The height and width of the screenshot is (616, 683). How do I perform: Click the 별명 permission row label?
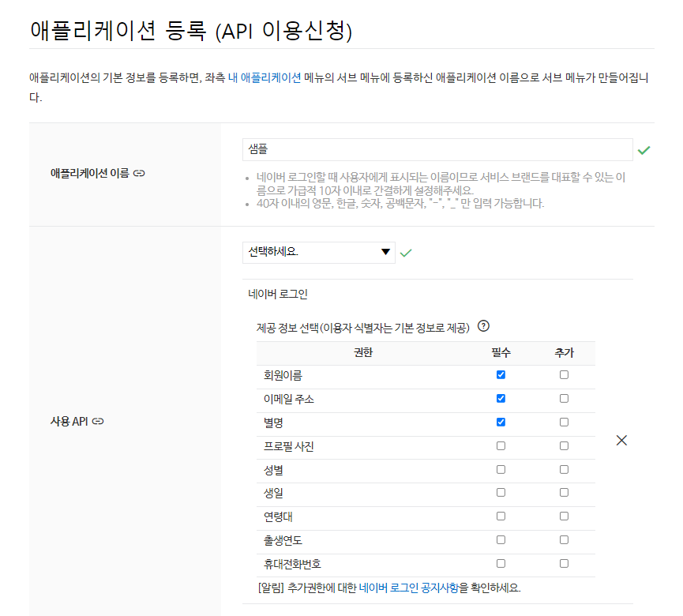click(273, 423)
